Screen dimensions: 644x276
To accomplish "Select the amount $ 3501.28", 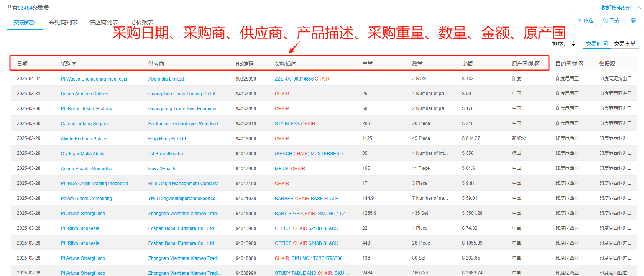I will tap(472, 213).
